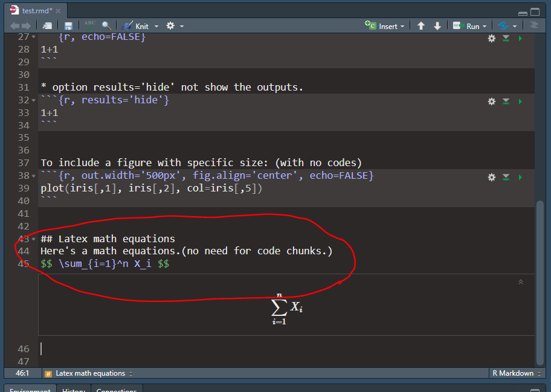
Task: Save the current document
Action: pyautogui.click(x=68, y=26)
